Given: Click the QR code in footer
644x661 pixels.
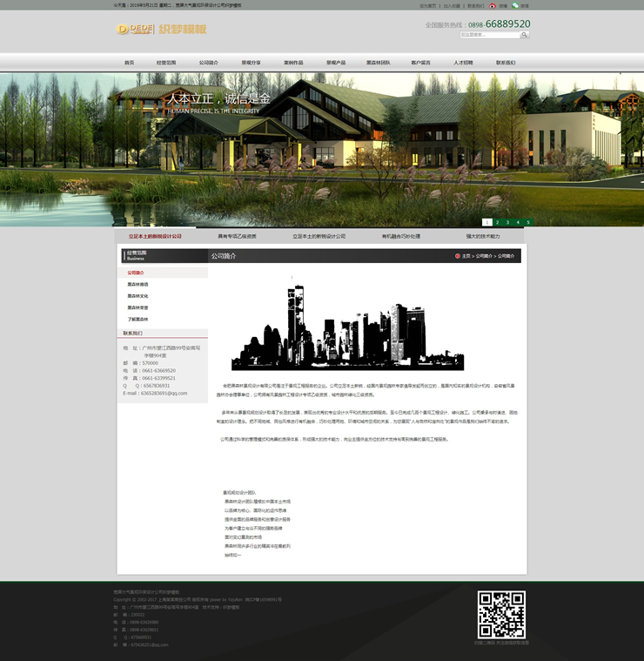Looking at the screenshot, I should tap(501, 614).
